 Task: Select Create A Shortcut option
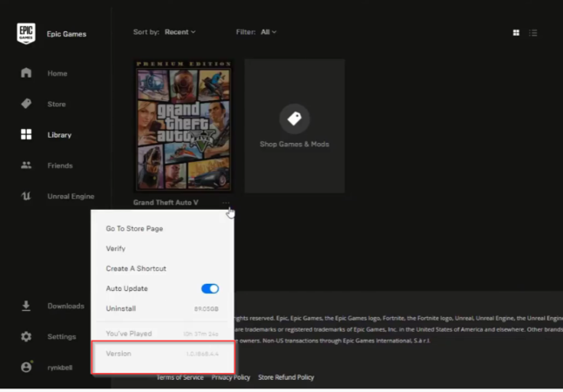[136, 268]
